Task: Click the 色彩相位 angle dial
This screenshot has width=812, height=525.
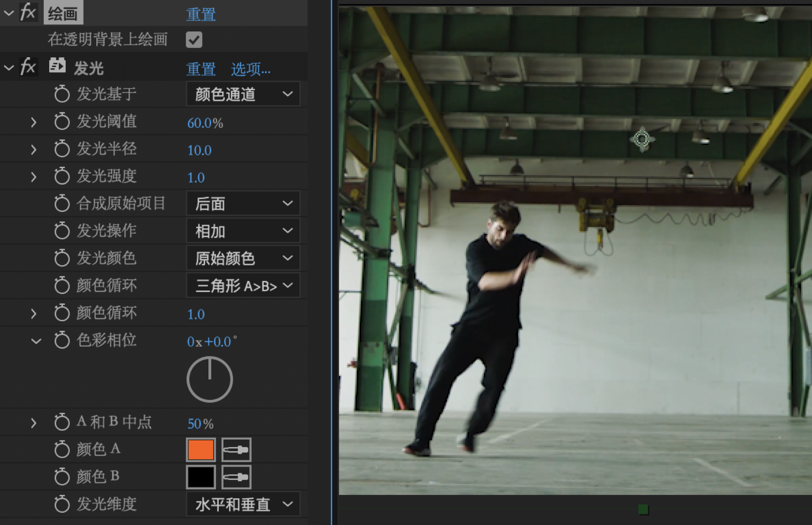Action: pyautogui.click(x=210, y=379)
